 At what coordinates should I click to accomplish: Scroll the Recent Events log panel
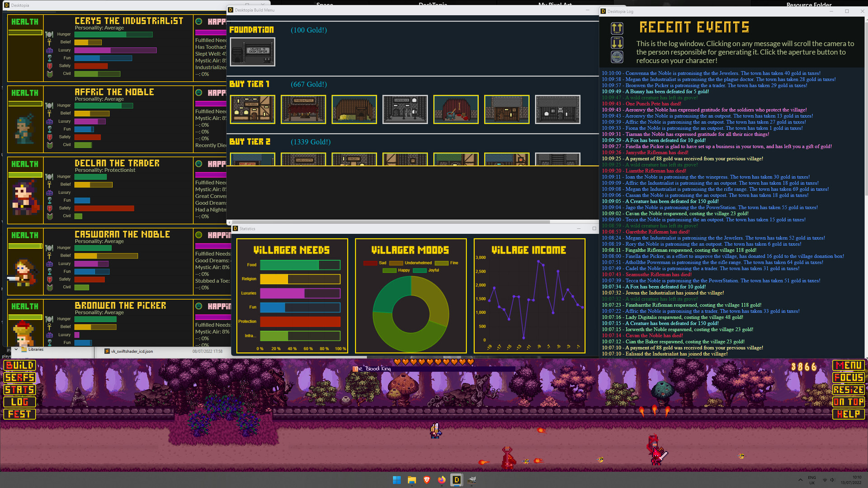coord(617,42)
